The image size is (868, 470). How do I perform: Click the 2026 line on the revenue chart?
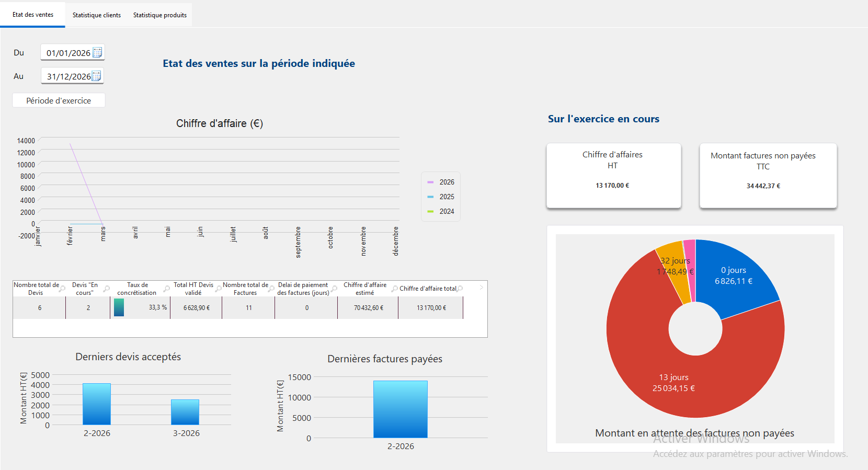coord(86,184)
